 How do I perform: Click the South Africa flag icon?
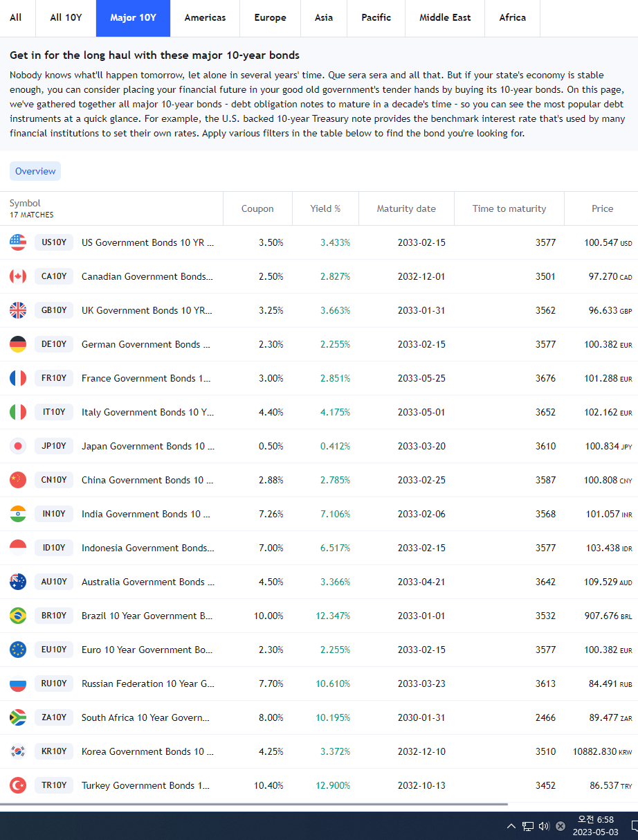(18, 717)
